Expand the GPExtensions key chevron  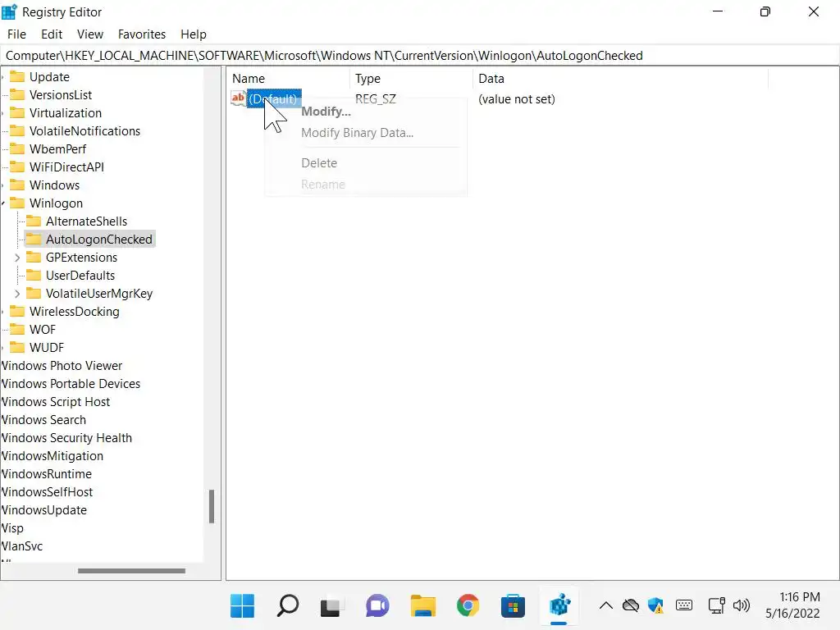[17, 258]
